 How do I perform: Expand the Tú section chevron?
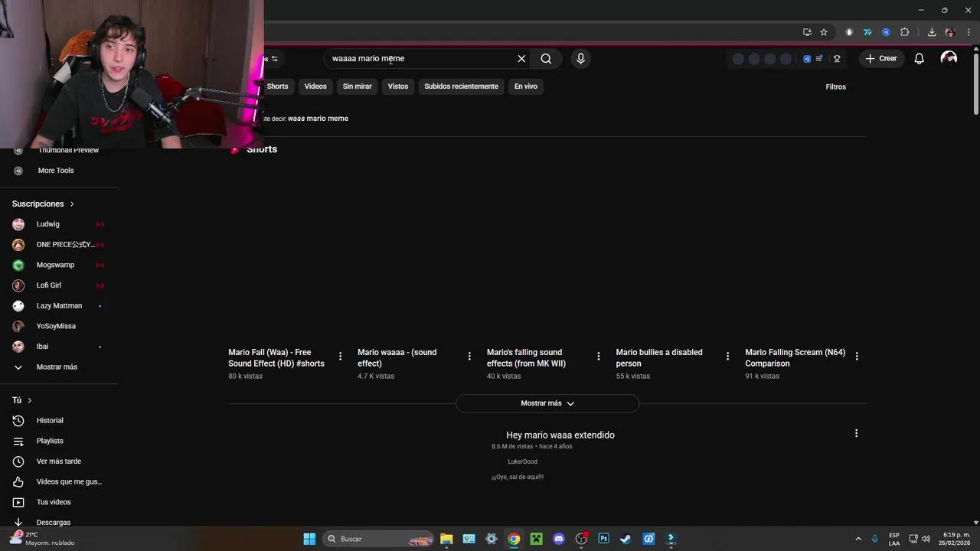coord(29,400)
